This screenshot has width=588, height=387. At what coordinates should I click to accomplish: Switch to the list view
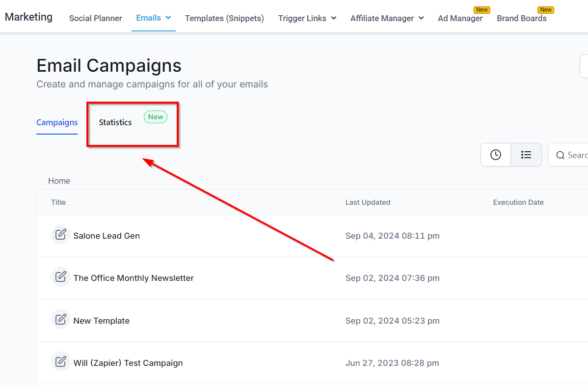click(526, 155)
